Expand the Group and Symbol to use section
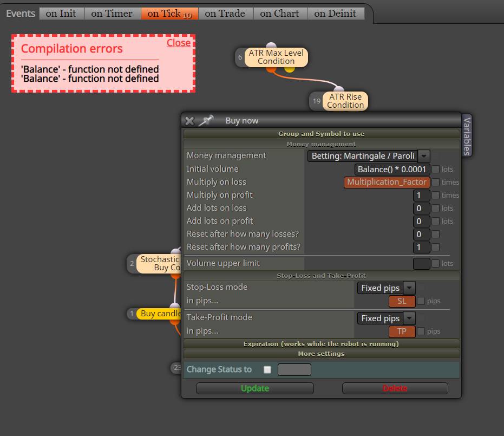Screen dimensions: 504x436 321,134
